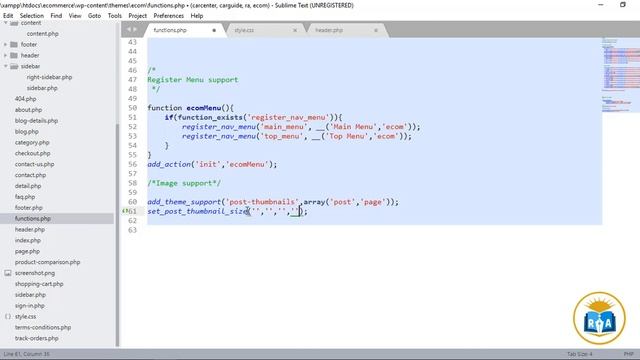Open style.css in file tree
This screenshot has width=640, height=360.
[x=25, y=317]
